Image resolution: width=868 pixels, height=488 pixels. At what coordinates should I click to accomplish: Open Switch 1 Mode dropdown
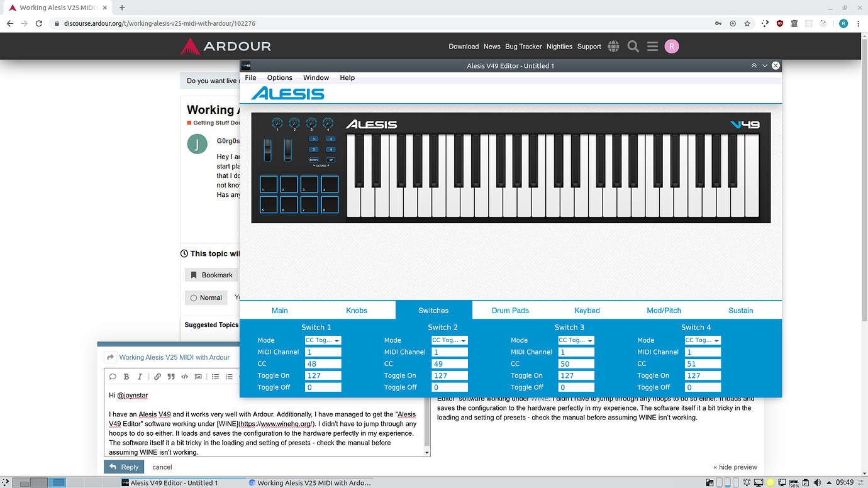[x=323, y=340]
